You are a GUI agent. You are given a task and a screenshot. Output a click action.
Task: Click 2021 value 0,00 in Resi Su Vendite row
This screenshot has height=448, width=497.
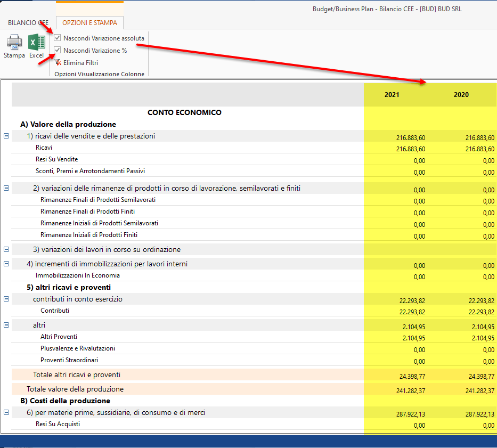(419, 161)
